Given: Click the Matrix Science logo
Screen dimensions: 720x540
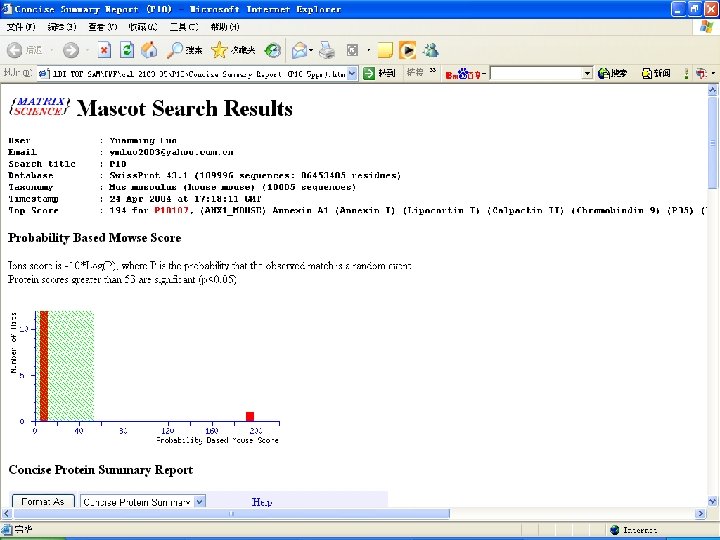Looking at the screenshot, I should coord(39,107).
